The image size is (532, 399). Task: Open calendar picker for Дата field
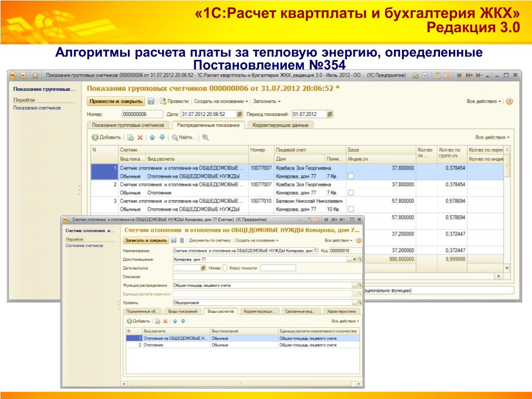click(x=240, y=114)
